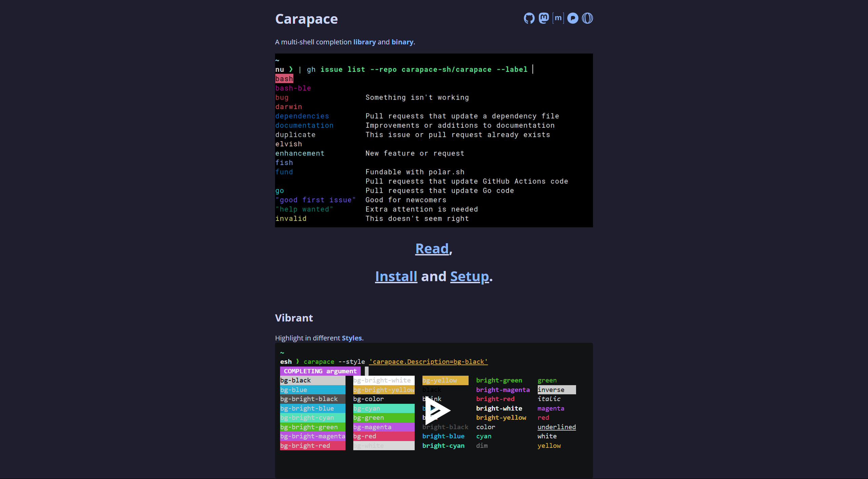Image resolution: width=868 pixels, height=479 pixels.
Task: Click the 'gh issue list' command line
Action: (x=417, y=69)
